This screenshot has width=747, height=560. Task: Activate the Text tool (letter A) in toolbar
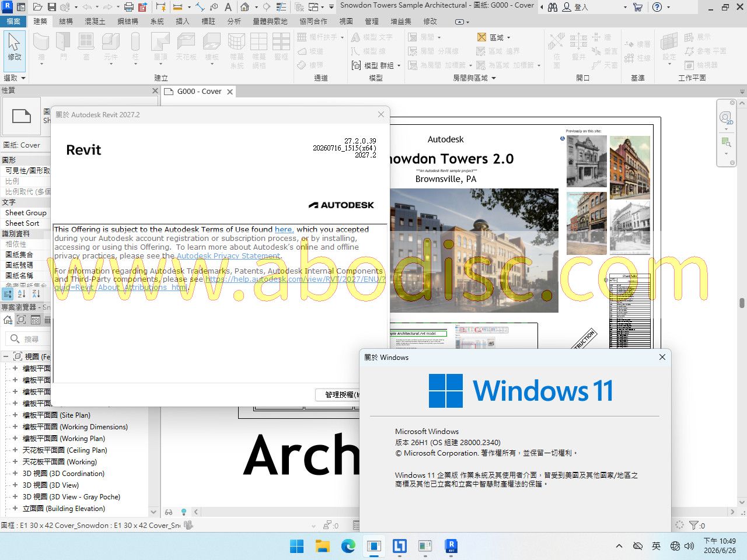click(x=228, y=7)
